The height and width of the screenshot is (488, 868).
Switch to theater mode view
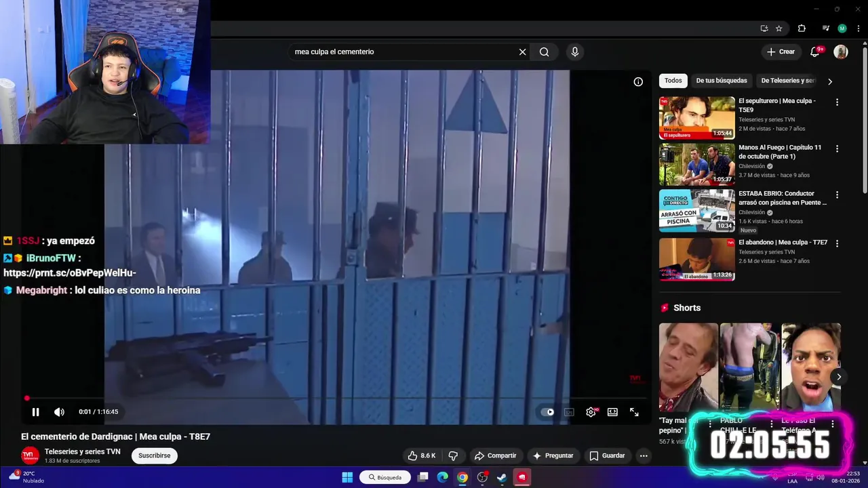612,412
